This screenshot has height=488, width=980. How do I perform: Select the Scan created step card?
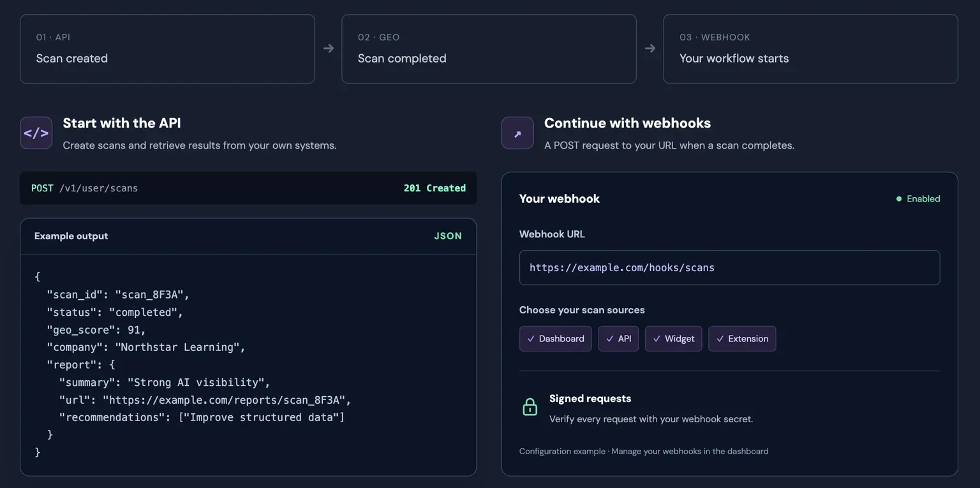(167, 49)
